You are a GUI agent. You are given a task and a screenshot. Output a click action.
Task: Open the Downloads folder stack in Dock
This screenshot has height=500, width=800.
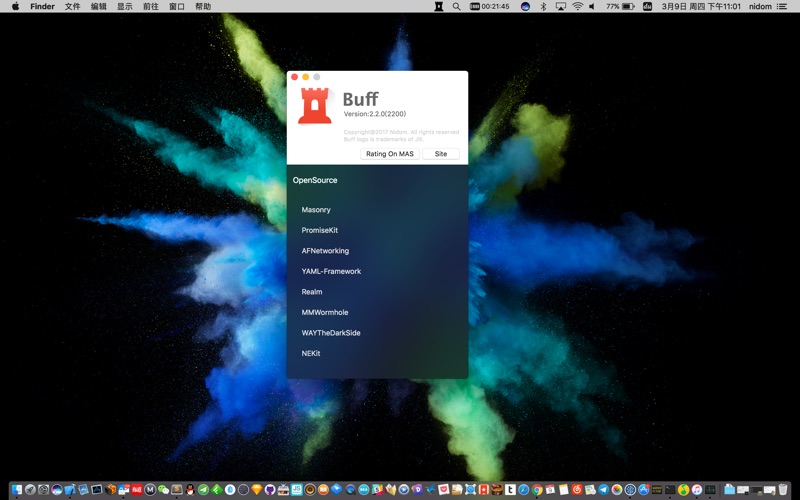pyautogui.click(x=729, y=490)
